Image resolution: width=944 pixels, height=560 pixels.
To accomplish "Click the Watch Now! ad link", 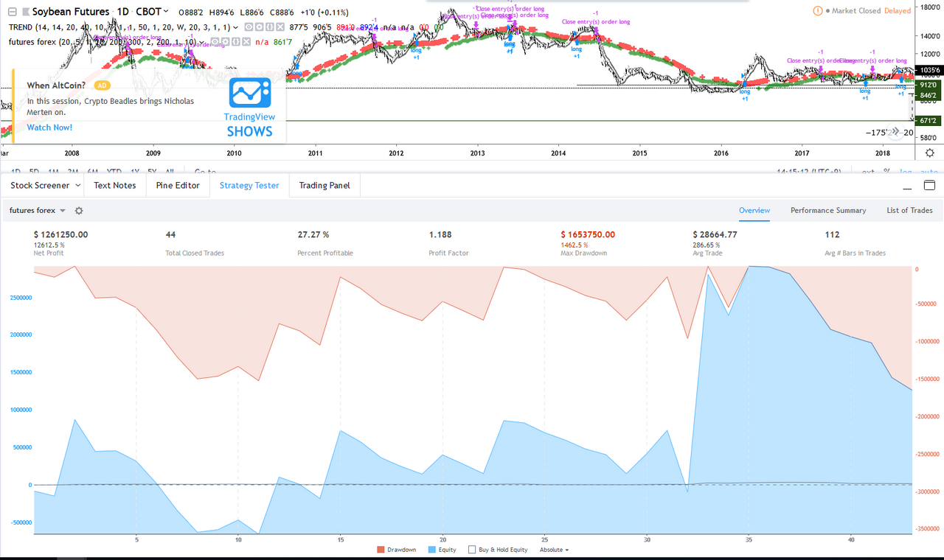I will click(x=49, y=127).
